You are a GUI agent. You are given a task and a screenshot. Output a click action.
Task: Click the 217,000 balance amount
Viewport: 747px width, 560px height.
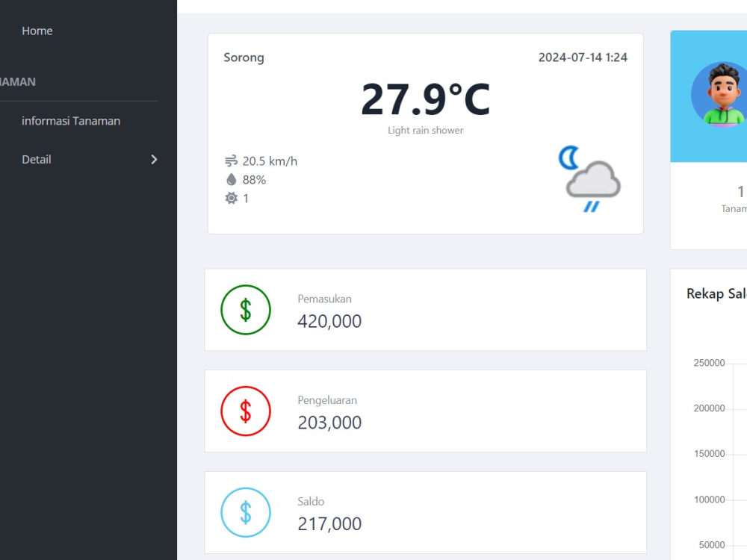(x=329, y=524)
